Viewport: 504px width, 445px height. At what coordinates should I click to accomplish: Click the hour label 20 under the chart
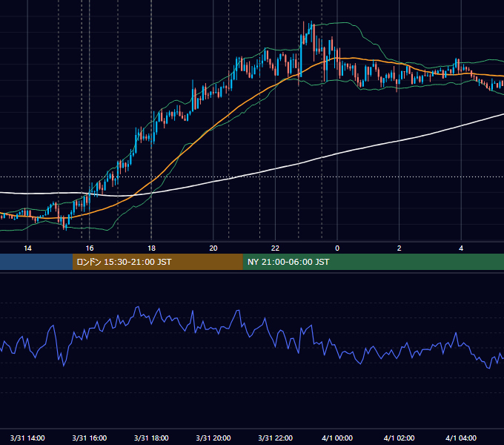(x=213, y=248)
